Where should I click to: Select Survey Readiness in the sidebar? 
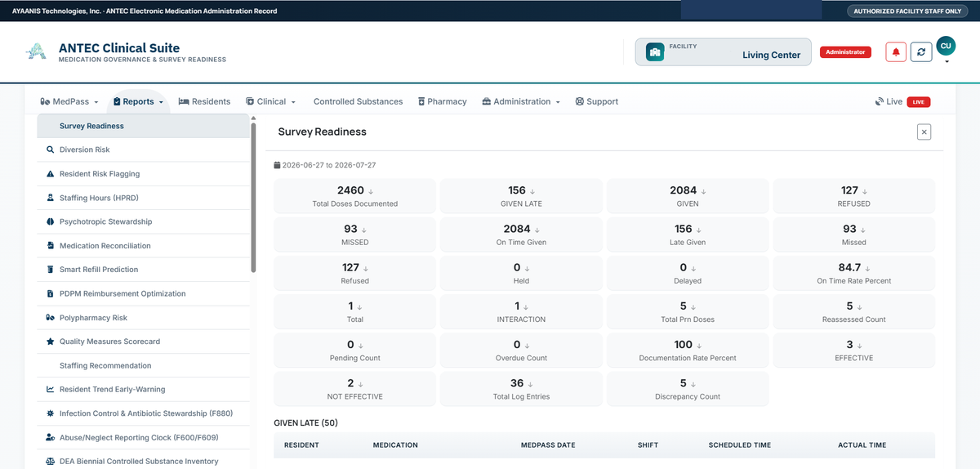pyautogui.click(x=144, y=126)
